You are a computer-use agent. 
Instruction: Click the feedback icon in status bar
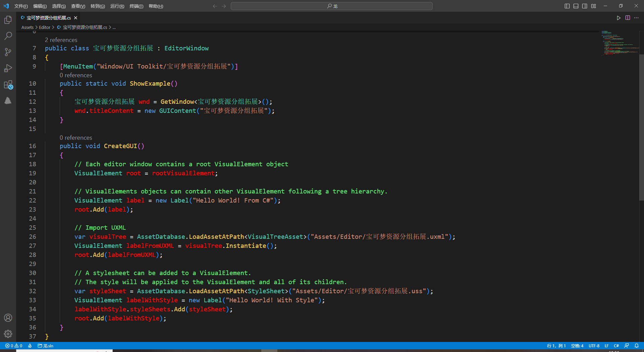tap(627, 346)
